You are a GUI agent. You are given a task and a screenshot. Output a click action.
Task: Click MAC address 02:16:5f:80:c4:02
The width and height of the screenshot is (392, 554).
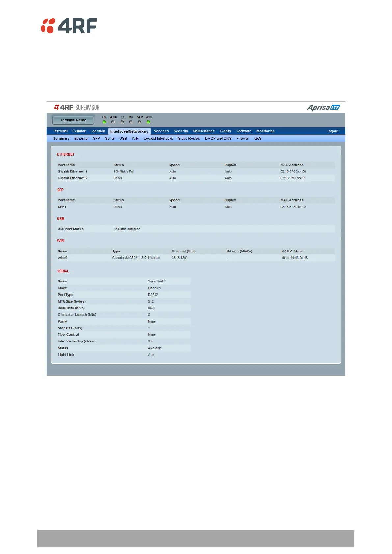coord(293,207)
